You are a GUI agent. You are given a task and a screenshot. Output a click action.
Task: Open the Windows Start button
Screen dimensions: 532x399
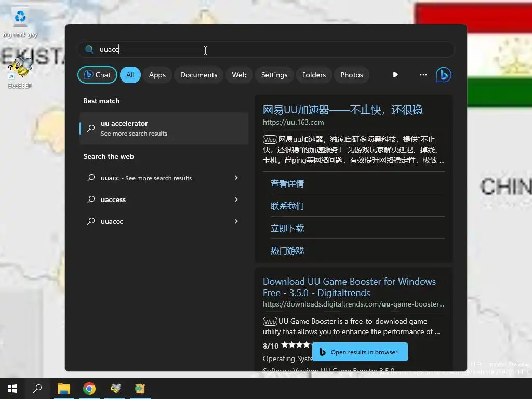pyautogui.click(x=12, y=389)
